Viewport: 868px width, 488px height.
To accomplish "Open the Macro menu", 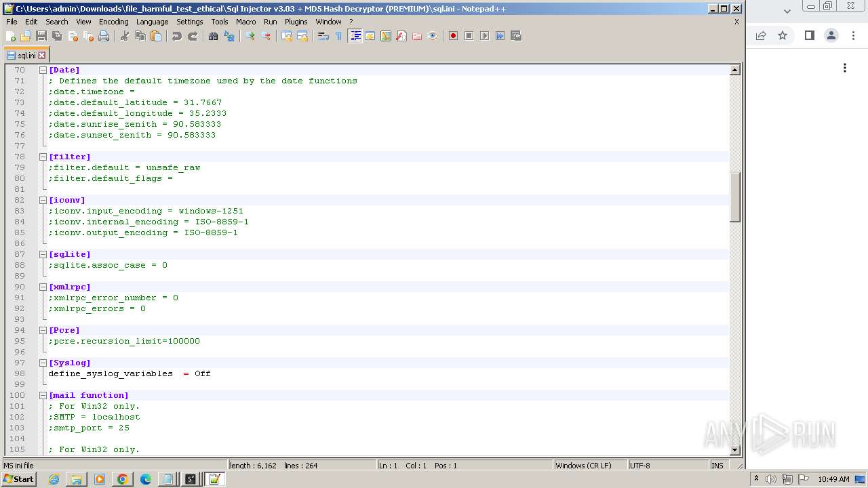I will coord(245,22).
